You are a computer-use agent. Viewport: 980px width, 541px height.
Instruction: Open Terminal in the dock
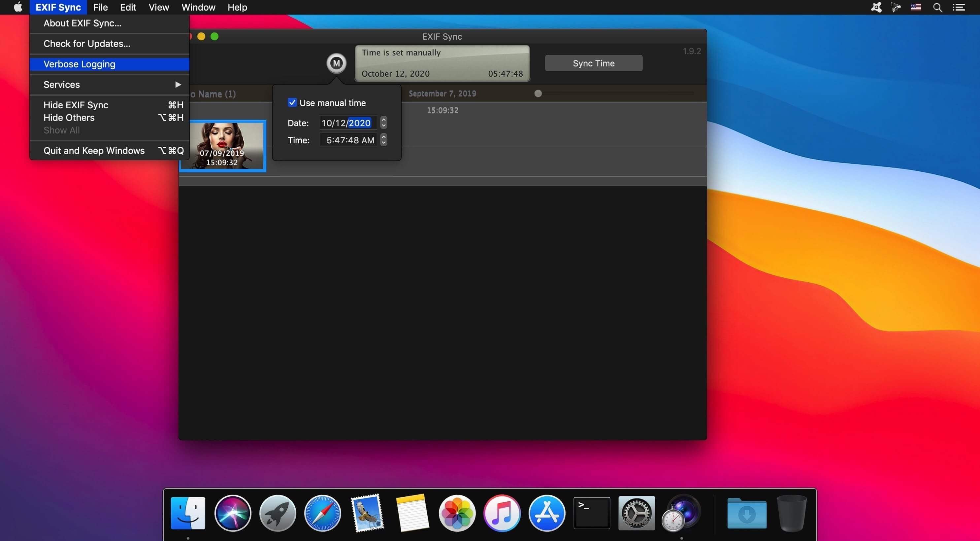tap(592, 513)
